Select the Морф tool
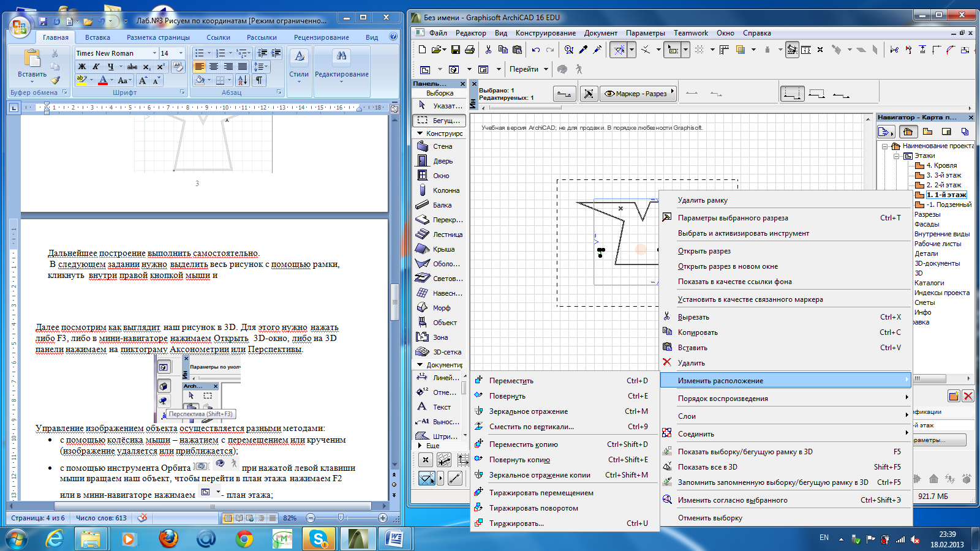Screen dimensions: 980x551 coord(440,308)
